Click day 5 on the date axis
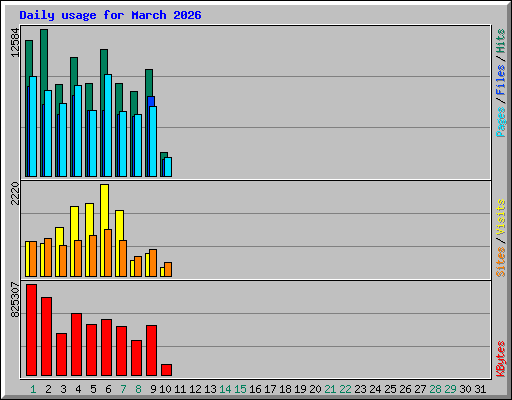The image size is (512, 400). click(x=93, y=389)
